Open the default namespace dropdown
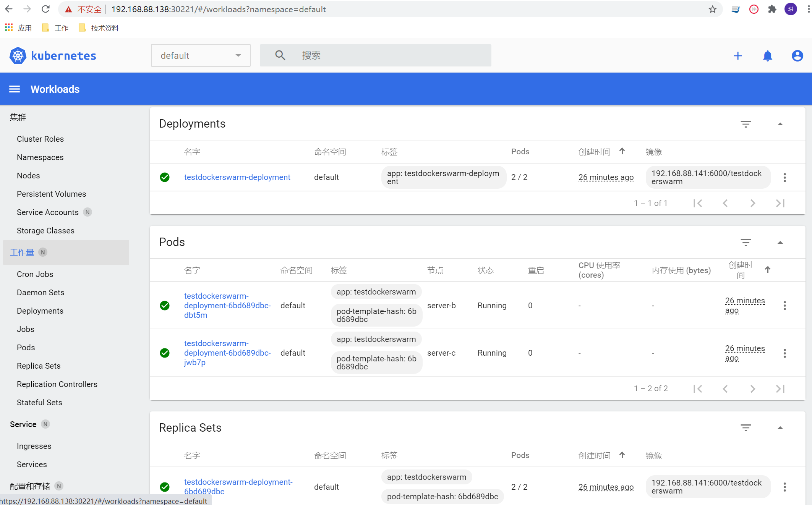 pos(201,55)
